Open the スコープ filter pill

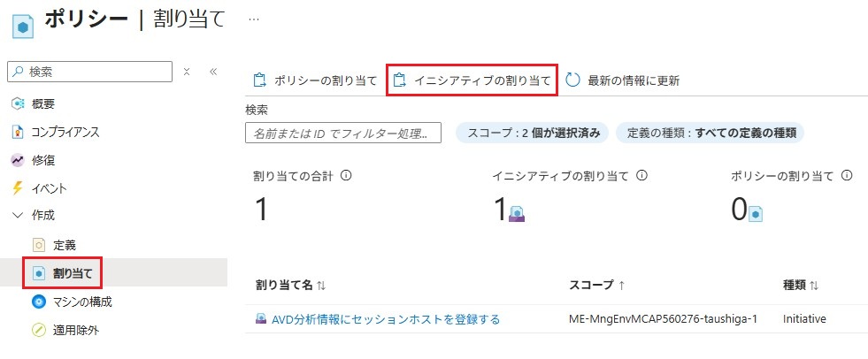coord(532,134)
